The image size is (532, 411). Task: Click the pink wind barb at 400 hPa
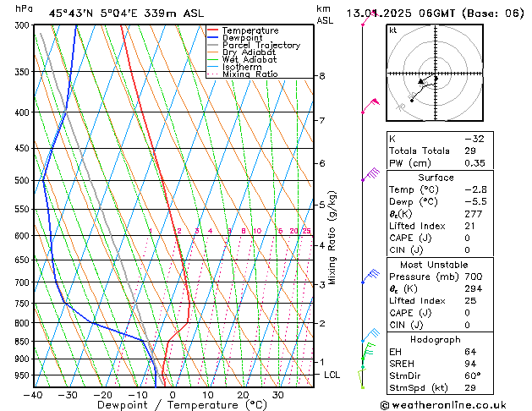370,107
